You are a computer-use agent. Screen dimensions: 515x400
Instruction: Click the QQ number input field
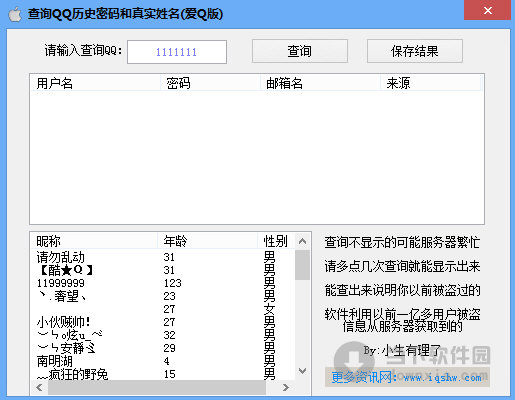pos(177,52)
